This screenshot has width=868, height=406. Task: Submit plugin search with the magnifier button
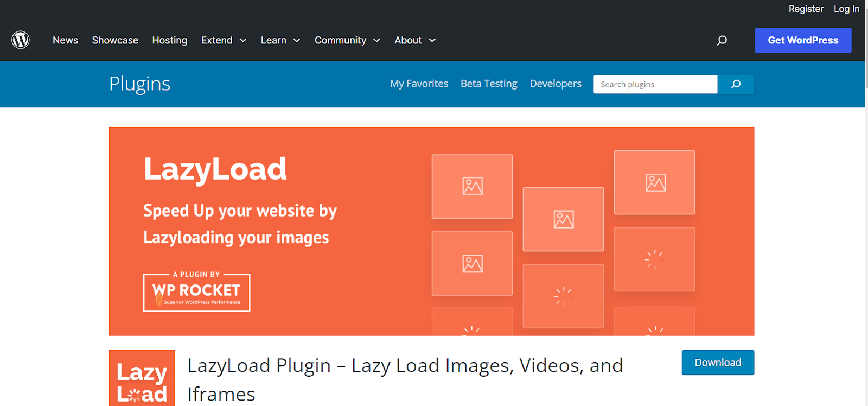point(736,84)
